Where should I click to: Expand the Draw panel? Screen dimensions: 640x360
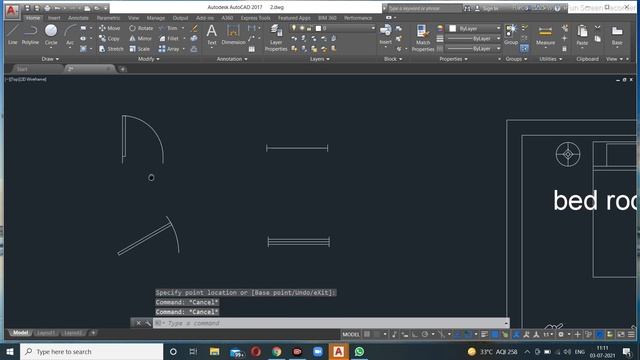50,59
